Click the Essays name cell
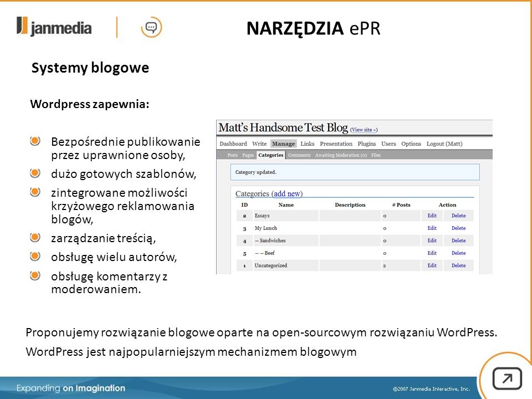 tap(286, 216)
